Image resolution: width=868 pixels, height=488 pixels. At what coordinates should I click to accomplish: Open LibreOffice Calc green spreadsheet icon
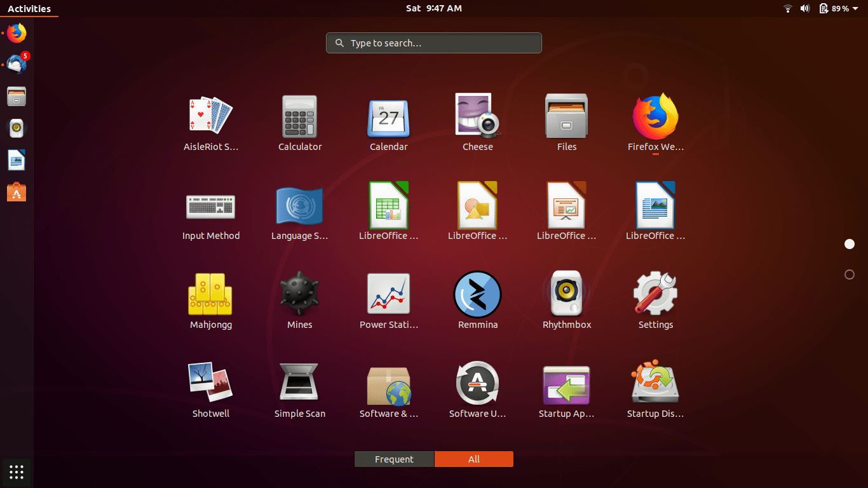point(389,212)
